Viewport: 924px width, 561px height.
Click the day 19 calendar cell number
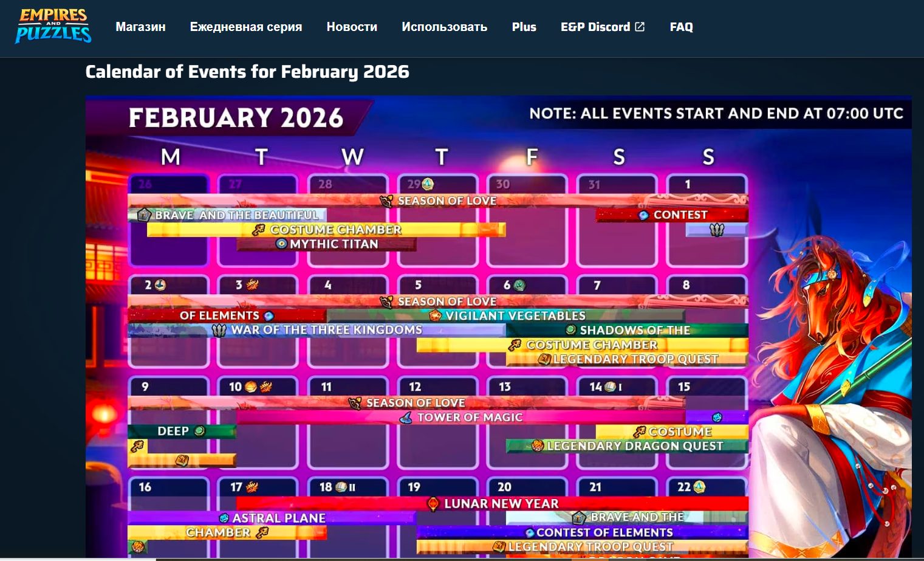tap(414, 487)
